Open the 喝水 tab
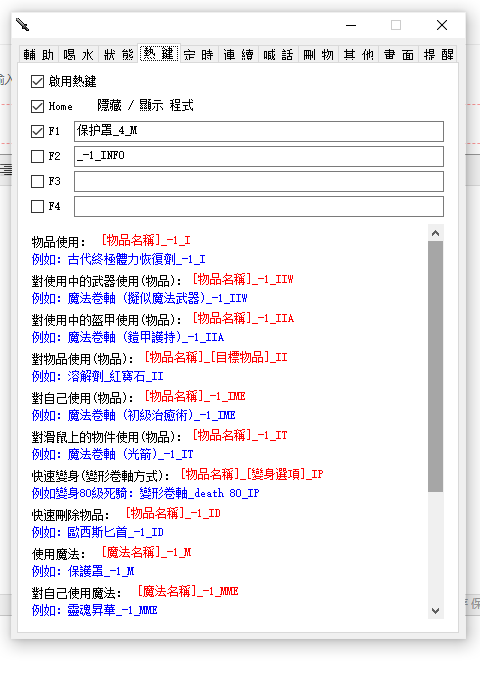Screen dimensions: 480x674 (78, 55)
